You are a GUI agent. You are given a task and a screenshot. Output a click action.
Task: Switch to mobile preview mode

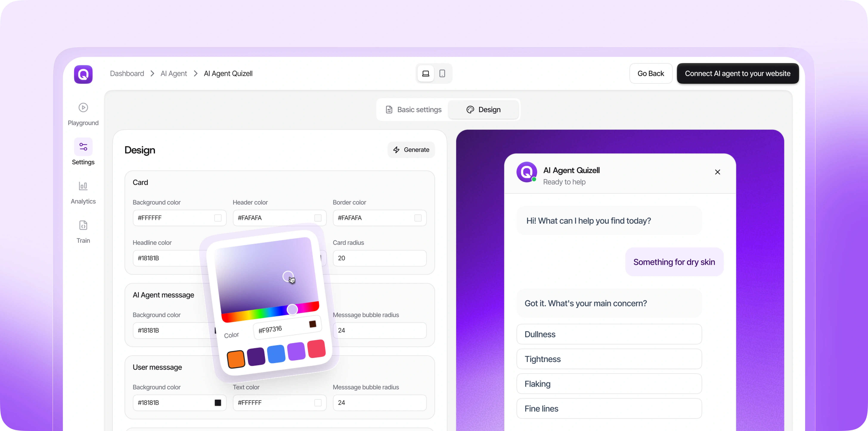pos(442,73)
